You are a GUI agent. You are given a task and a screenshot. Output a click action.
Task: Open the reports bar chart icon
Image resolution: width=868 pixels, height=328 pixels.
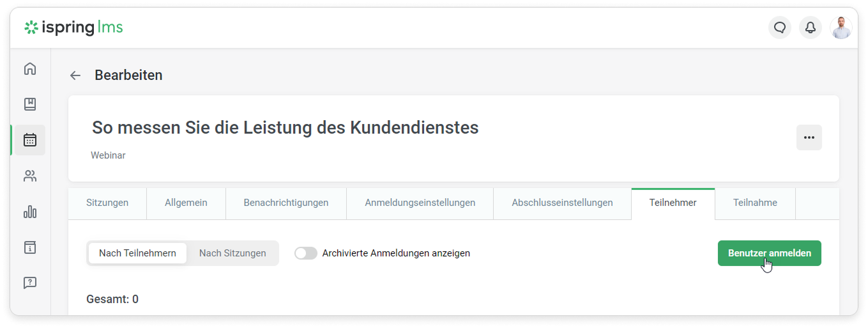(x=30, y=212)
